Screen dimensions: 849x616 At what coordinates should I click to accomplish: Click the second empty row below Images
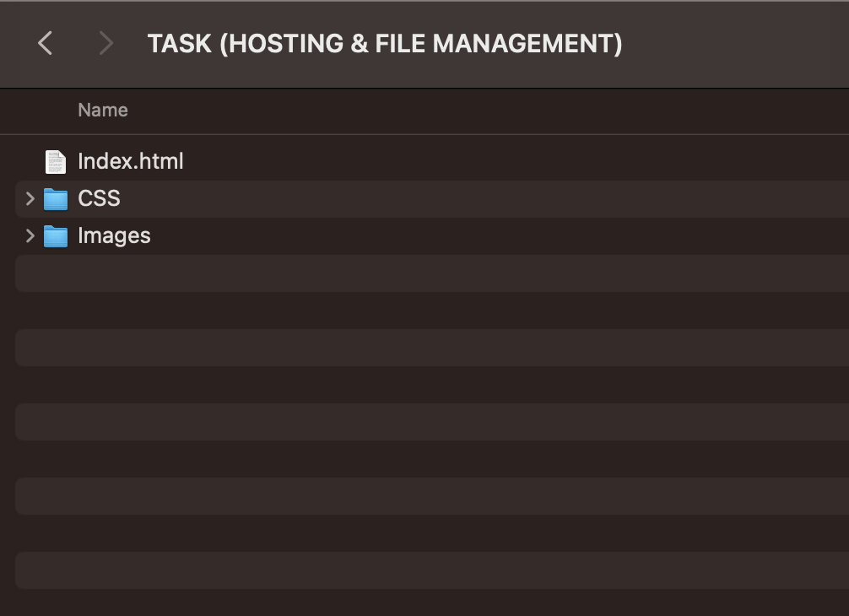click(x=422, y=311)
